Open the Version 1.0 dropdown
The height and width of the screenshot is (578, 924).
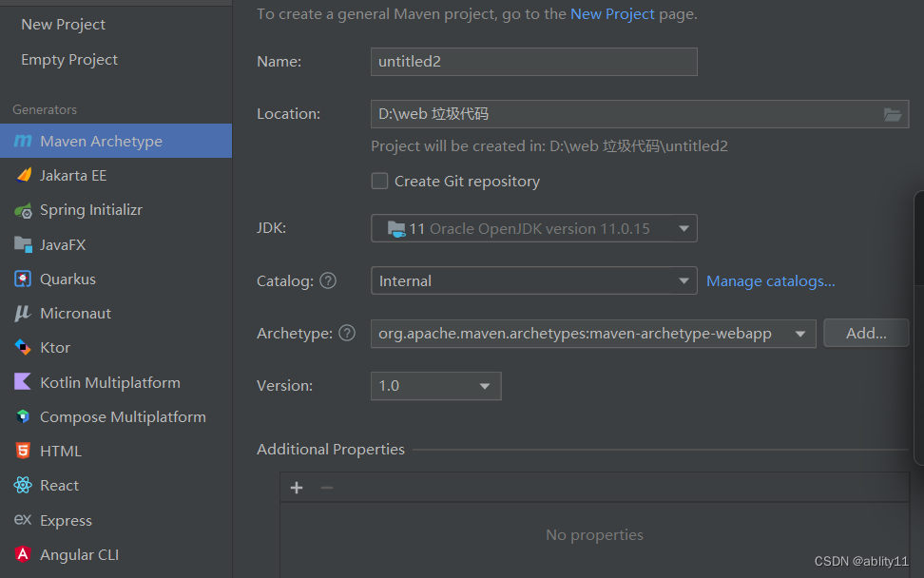pos(435,386)
